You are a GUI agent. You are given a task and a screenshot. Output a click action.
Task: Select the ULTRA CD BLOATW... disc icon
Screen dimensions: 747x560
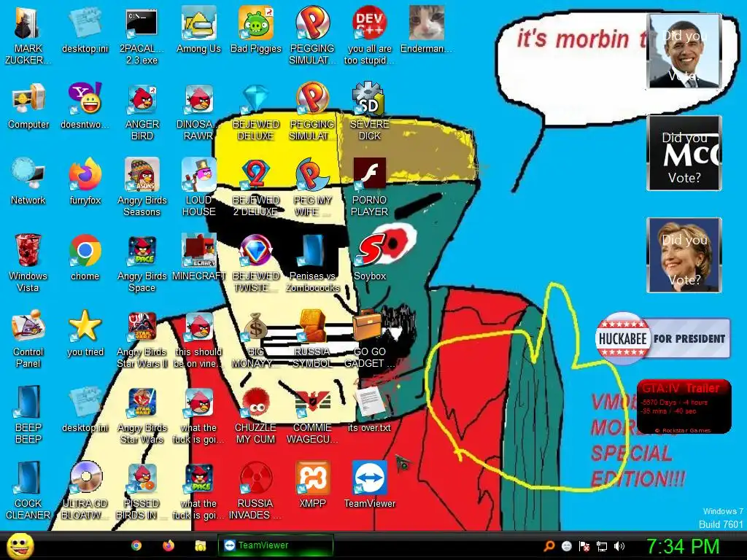pyautogui.click(x=85, y=489)
